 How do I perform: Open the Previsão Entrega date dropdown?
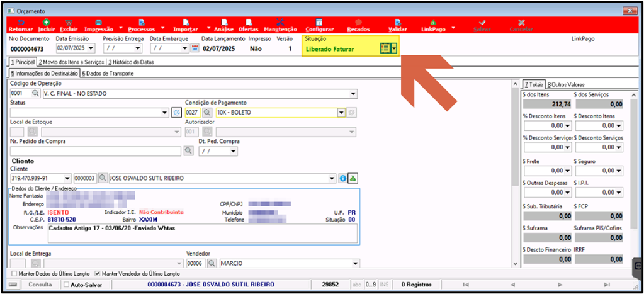(138, 49)
